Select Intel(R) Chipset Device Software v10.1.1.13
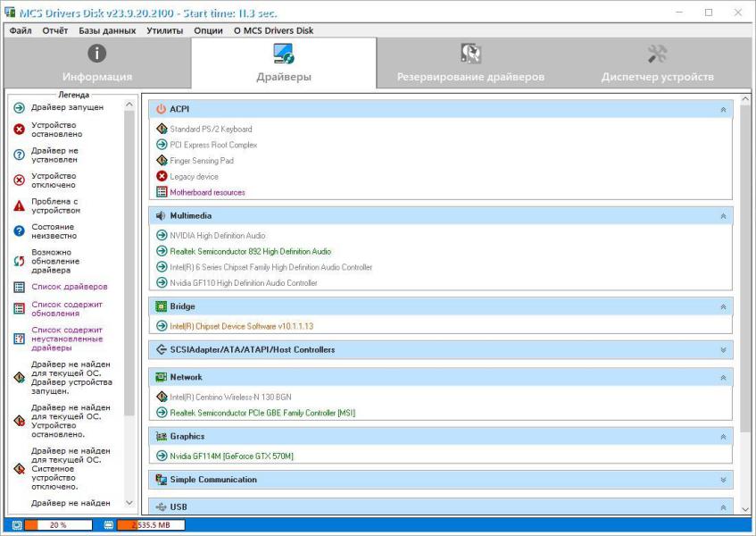 [x=242, y=326]
